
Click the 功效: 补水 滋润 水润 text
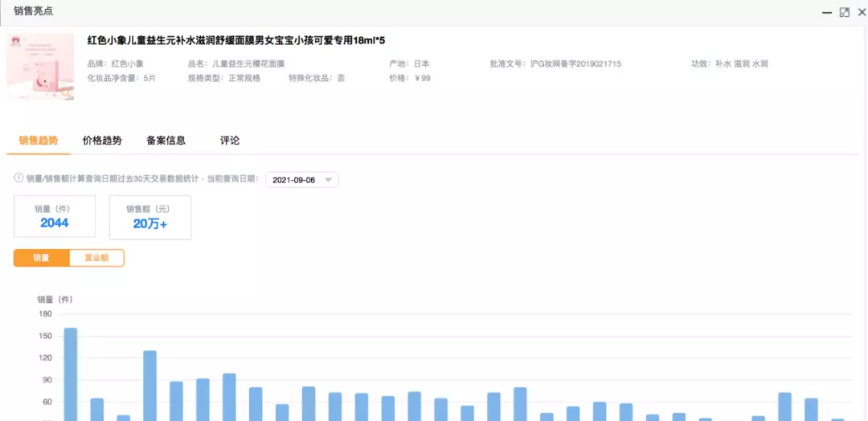tap(730, 63)
